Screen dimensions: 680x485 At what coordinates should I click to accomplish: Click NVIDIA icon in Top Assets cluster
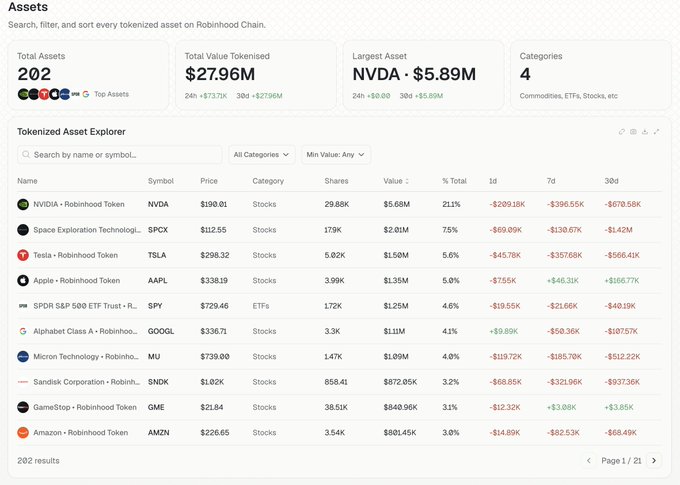point(23,94)
